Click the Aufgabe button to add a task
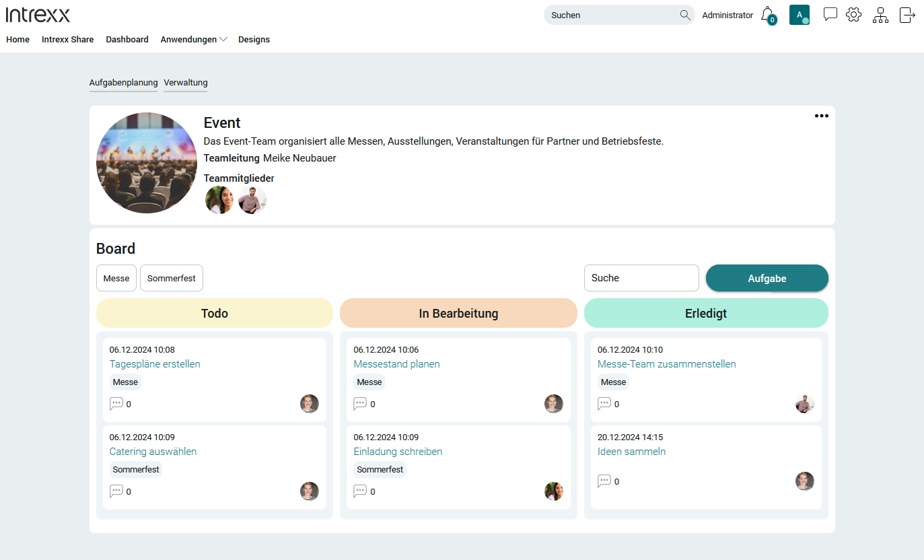Screen dimensions: 924x560 coord(767,278)
